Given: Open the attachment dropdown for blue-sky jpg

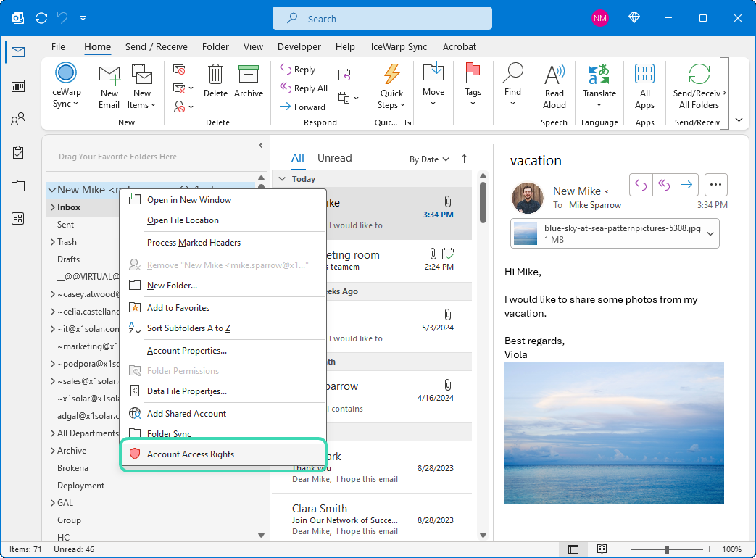Looking at the screenshot, I should 710,233.
